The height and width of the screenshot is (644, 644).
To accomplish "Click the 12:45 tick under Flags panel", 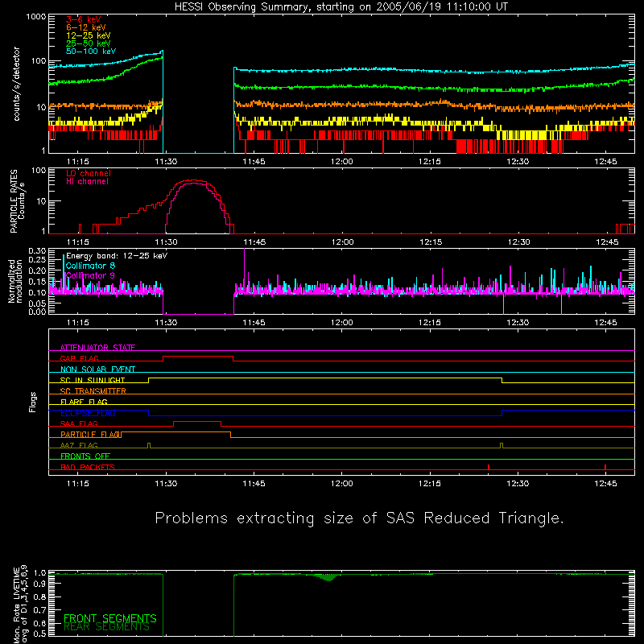I will (606, 484).
